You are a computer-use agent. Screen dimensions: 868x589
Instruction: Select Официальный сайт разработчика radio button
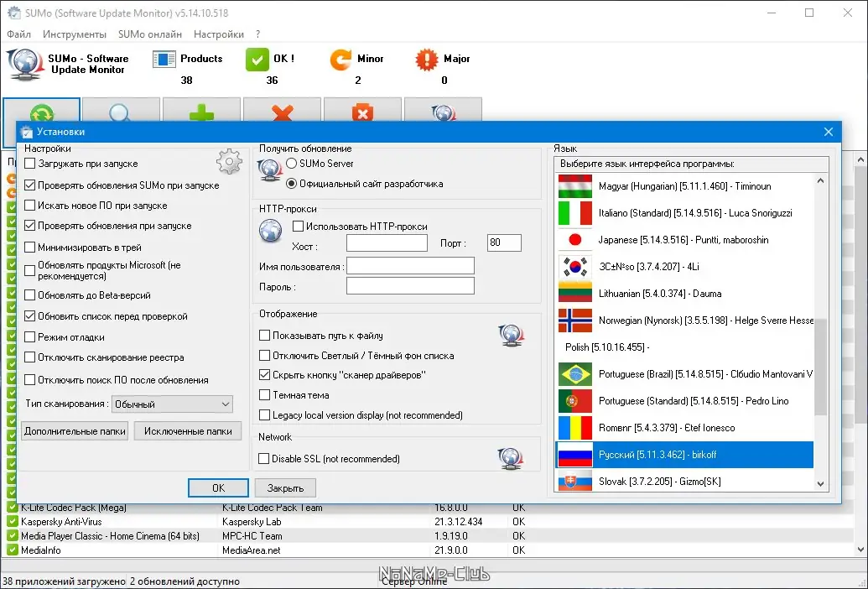291,183
